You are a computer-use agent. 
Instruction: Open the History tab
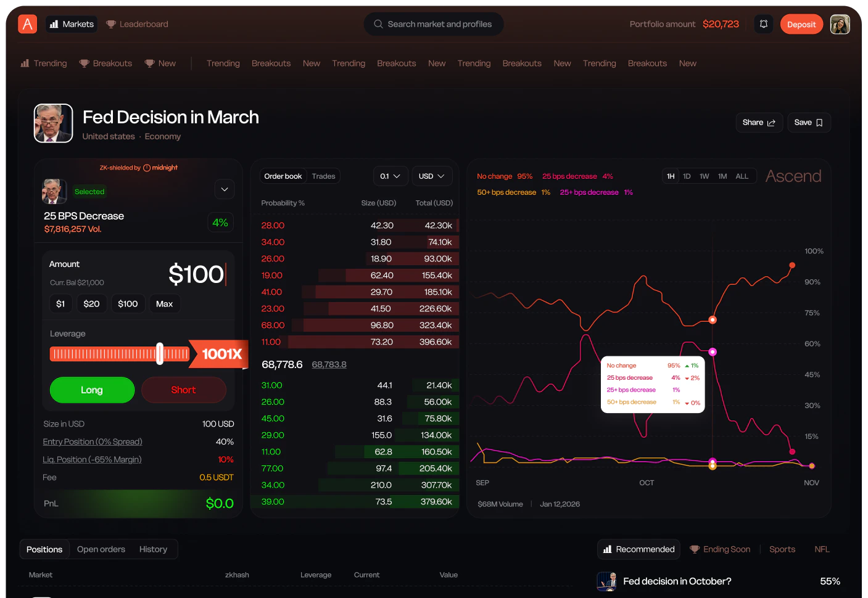pos(153,549)
